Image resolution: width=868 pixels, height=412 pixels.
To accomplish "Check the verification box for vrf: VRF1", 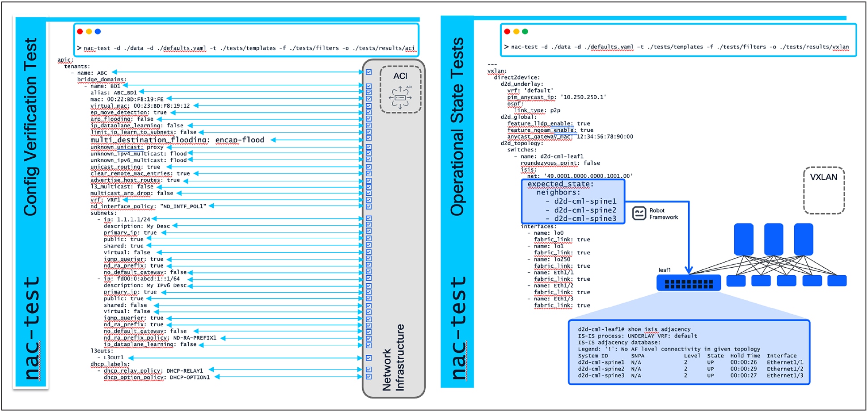I will coord(368,200).
